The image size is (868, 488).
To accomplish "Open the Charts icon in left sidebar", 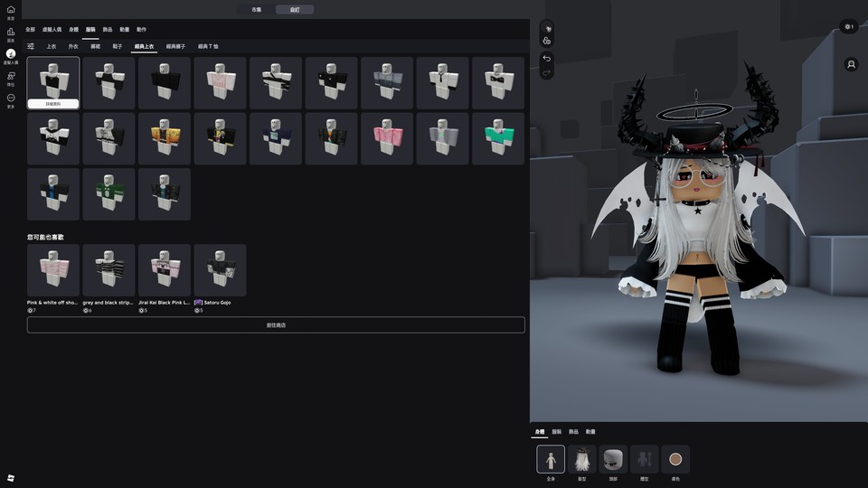I will pyautogui.click(x=11, y=33).
